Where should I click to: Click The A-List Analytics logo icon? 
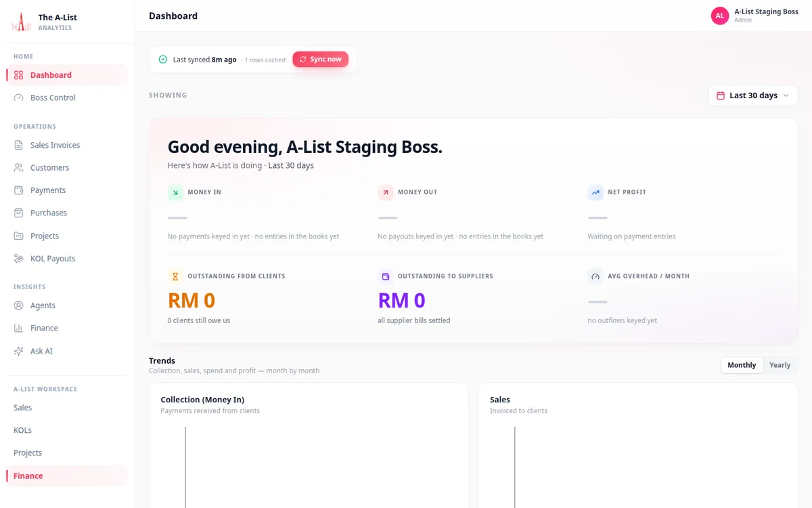click(22, 22)
